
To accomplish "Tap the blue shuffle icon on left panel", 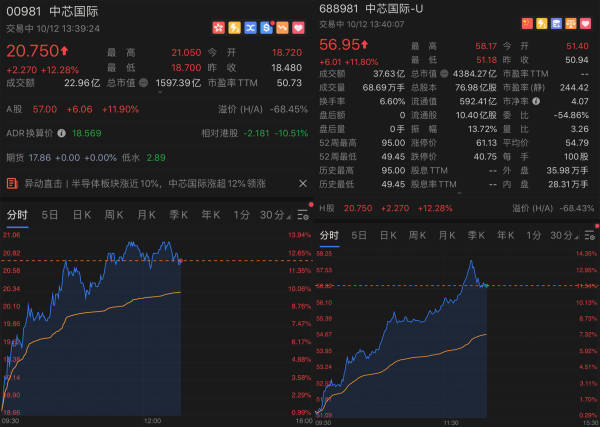I will pyautogui.click(x=251, y=26).
